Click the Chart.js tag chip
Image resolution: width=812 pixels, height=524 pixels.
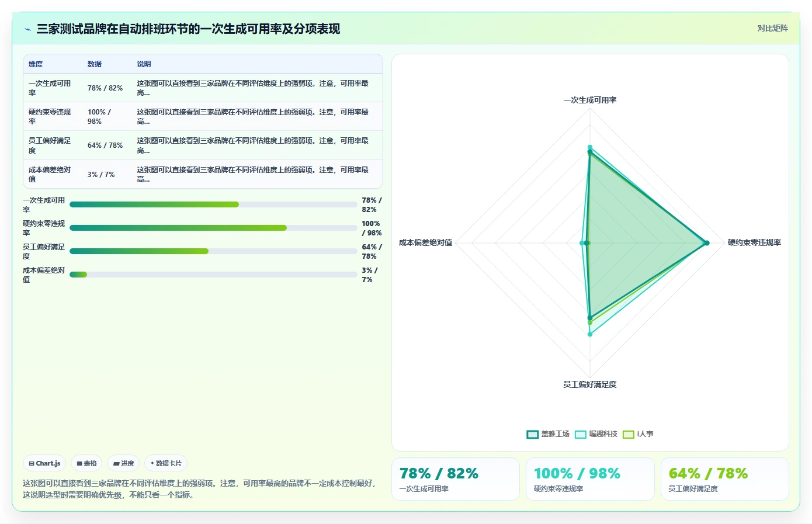pyautogui.click(x=44, y=463)
